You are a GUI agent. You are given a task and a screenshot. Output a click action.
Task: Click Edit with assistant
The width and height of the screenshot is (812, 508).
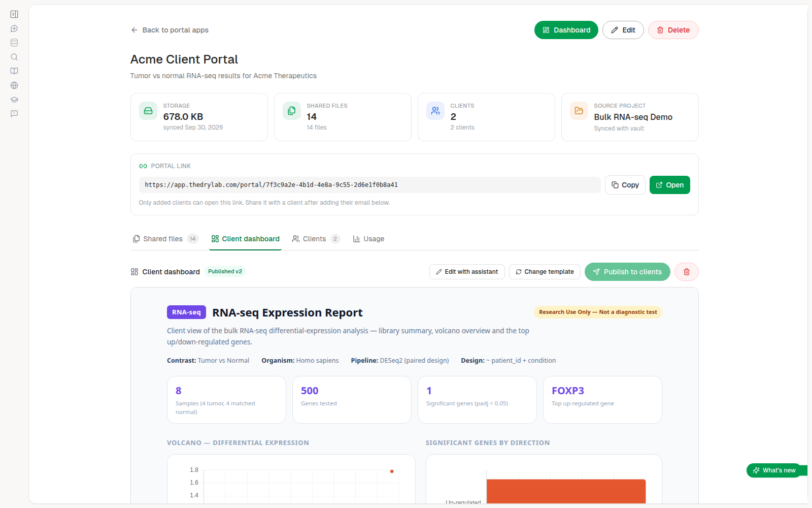(467, 272)
